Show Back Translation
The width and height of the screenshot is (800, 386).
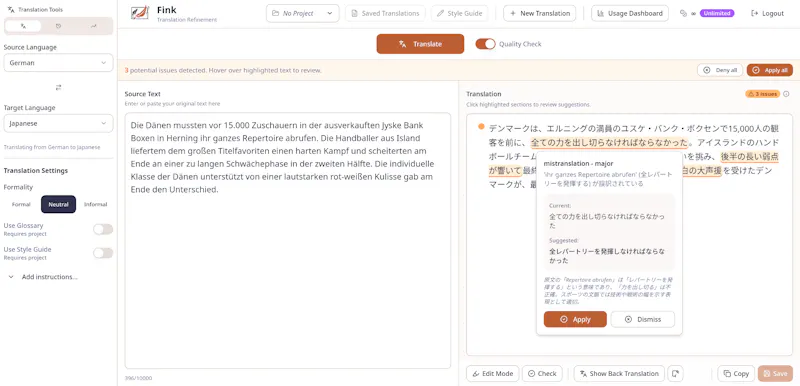click(x=619, y=373)
